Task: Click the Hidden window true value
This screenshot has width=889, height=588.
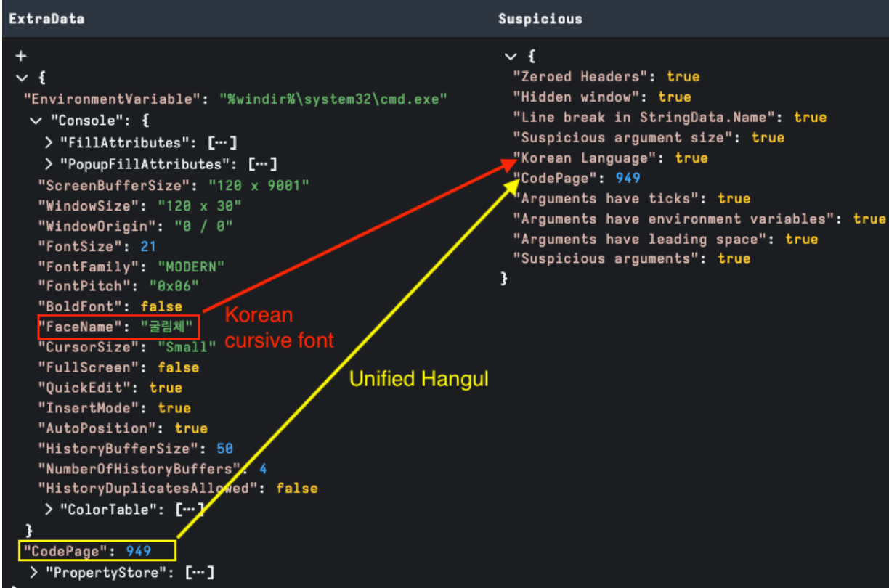Action: 675,97
